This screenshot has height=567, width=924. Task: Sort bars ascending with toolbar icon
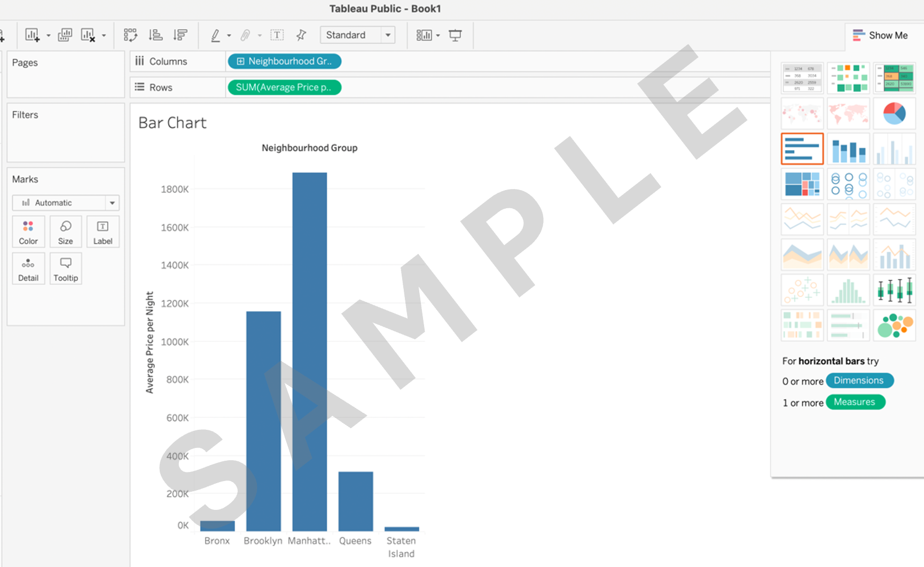[155, 35]
